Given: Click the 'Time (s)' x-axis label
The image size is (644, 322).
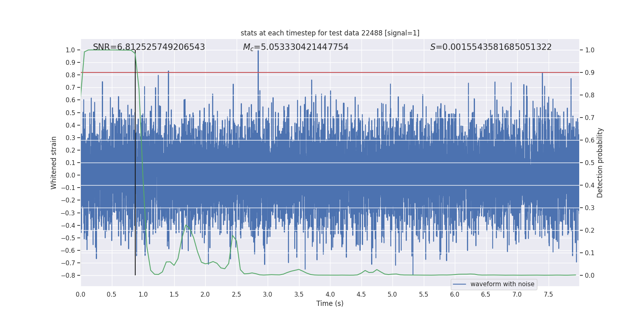Looking at the screenshot, I should (330, 303).
